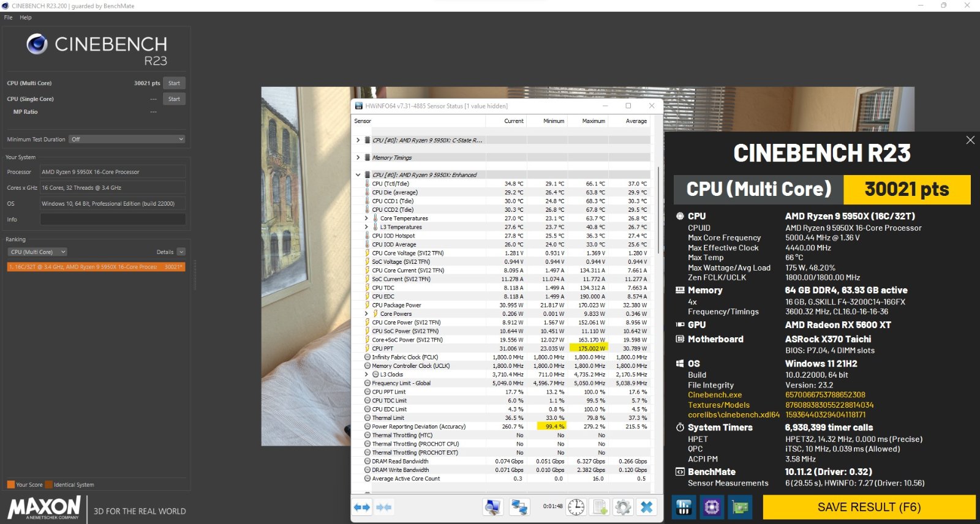This screenshot has width=980, height=524.
Task: Click the HWiNFO collapse columns arrows icon
Action: [384, 507]
